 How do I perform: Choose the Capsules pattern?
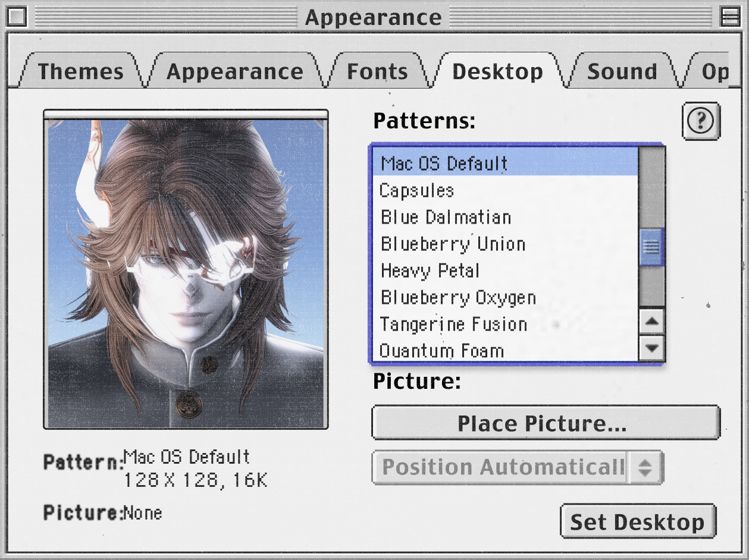pos(505,190)
